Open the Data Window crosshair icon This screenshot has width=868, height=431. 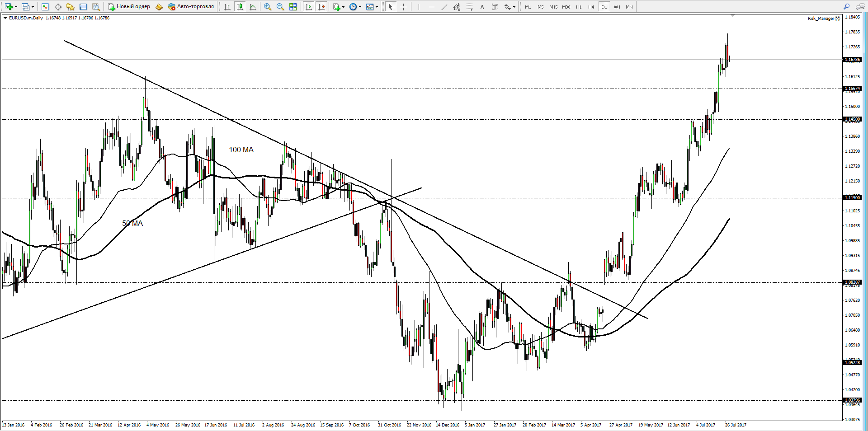(58, 7)
